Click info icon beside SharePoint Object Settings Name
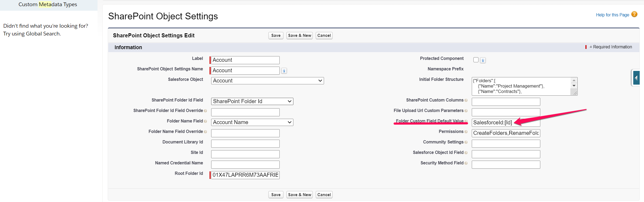 tap(284, 71)
